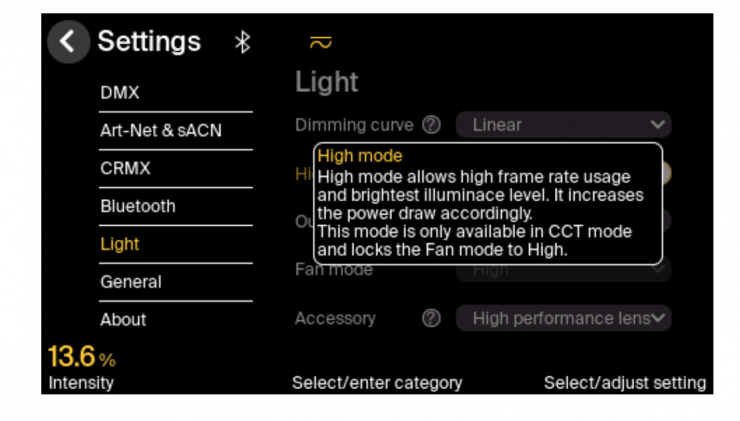740x421 pixels.
Task: Expand the Fan mode dropdown
Action: [x=563, y=270]
